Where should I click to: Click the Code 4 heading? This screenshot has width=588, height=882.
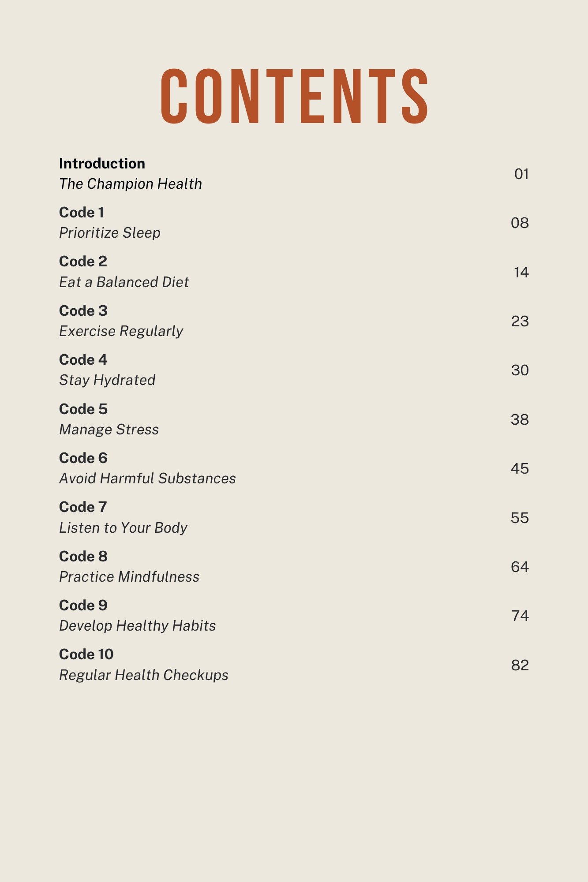[83, 360]
